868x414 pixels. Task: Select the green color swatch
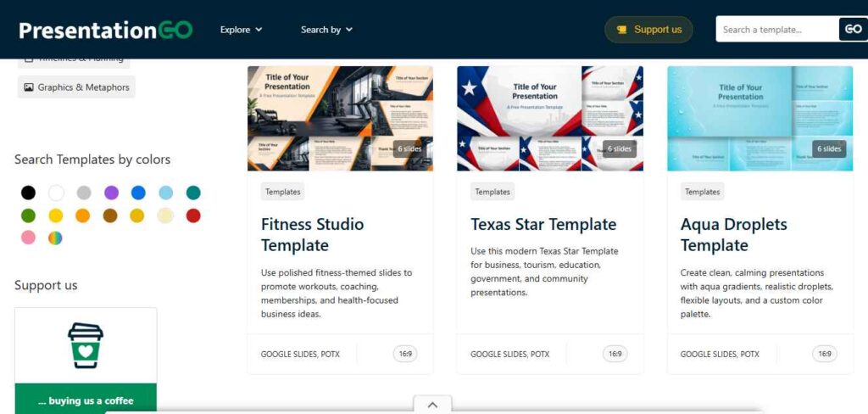pos(28,215)
